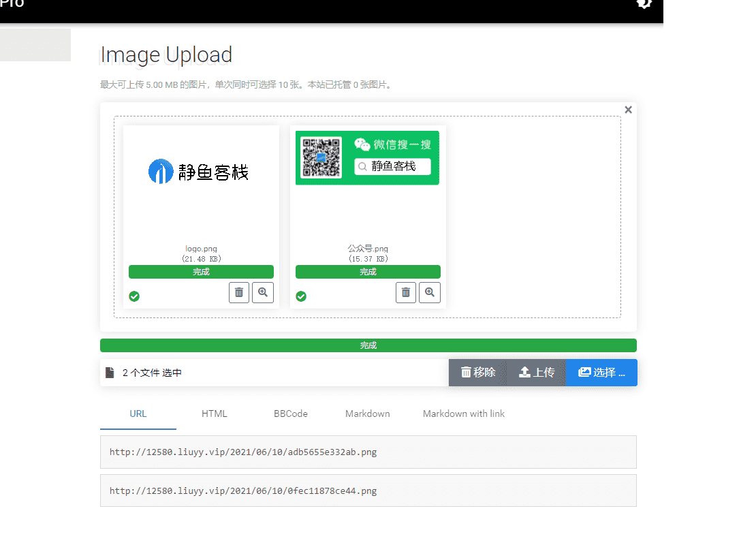The image size is (756, 545).
Task: Click the green checkmark under logo.png
Action: pos(134,296)
